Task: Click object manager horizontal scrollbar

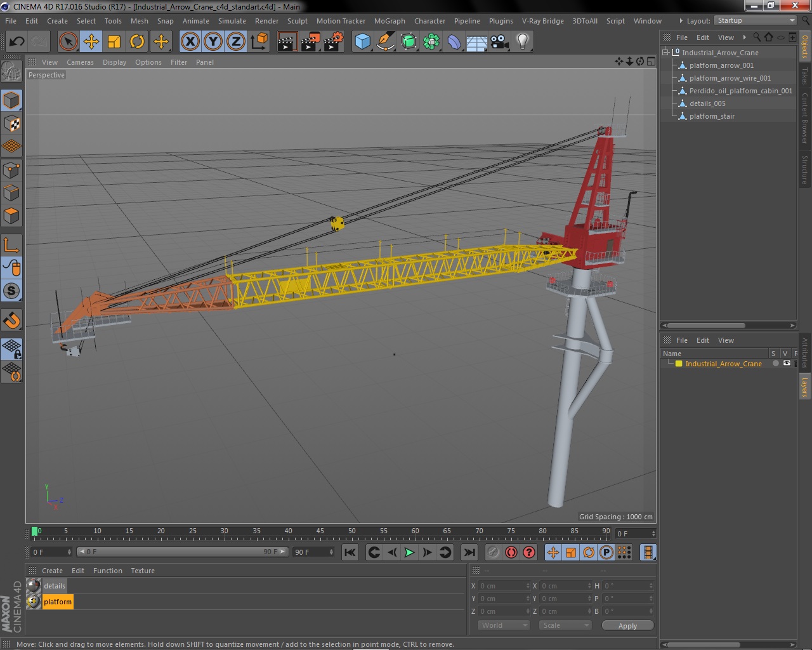Action: click(728, 326)
